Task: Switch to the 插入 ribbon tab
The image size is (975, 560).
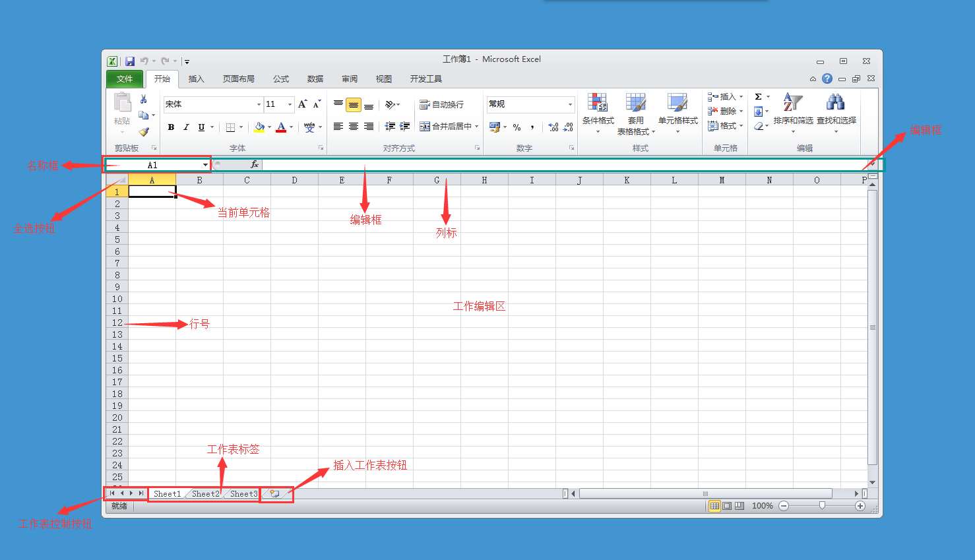Action: [x=196, y=78]
